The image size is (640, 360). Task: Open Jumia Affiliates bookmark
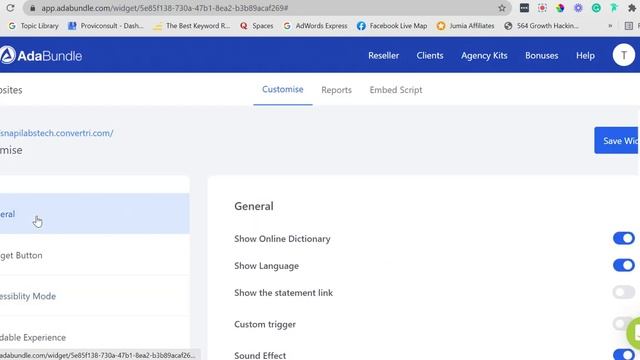(x=465, y=26)
